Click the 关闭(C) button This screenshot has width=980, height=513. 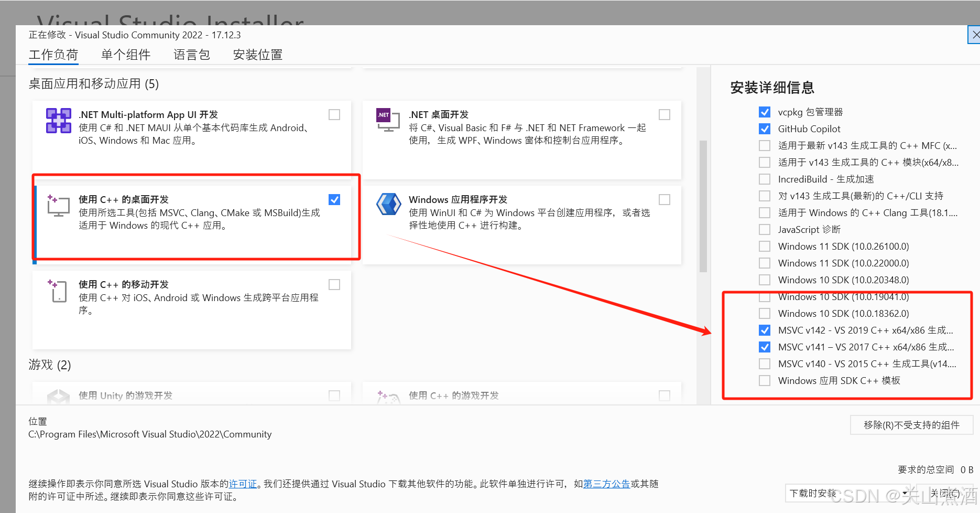945,493
